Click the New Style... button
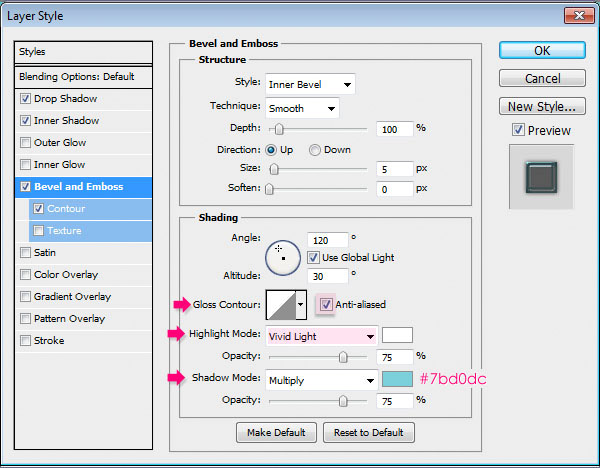 click(542, 106)
